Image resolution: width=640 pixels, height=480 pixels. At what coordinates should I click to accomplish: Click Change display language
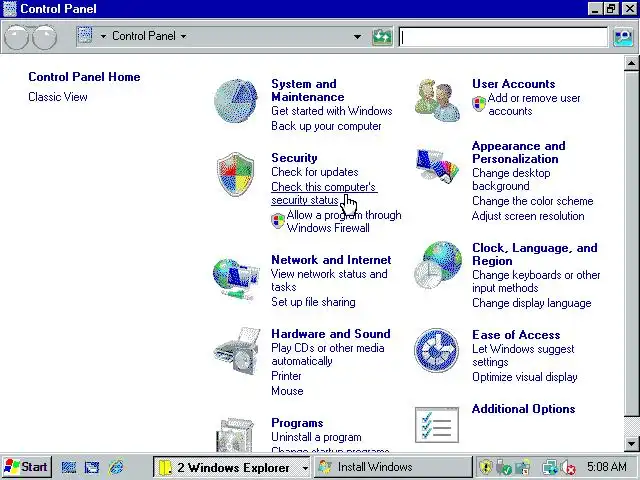pyautogui.click(x=531, y=303)
